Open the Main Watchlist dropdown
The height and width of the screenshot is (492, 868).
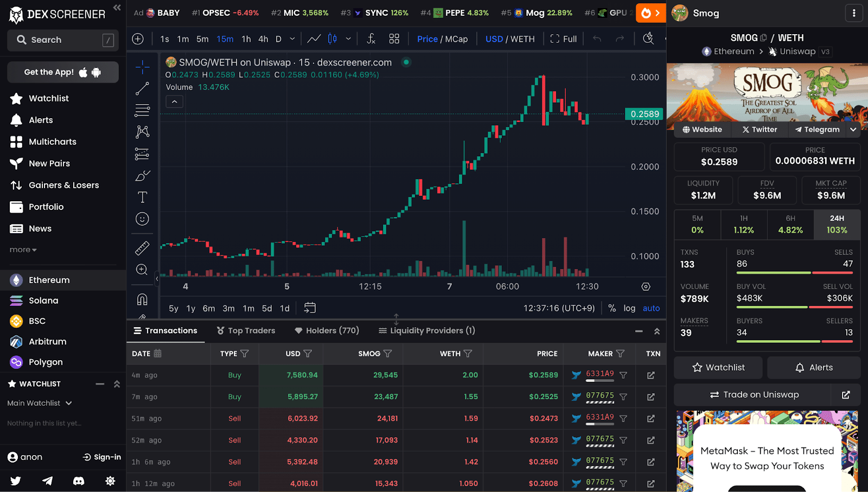click(40, 403)
